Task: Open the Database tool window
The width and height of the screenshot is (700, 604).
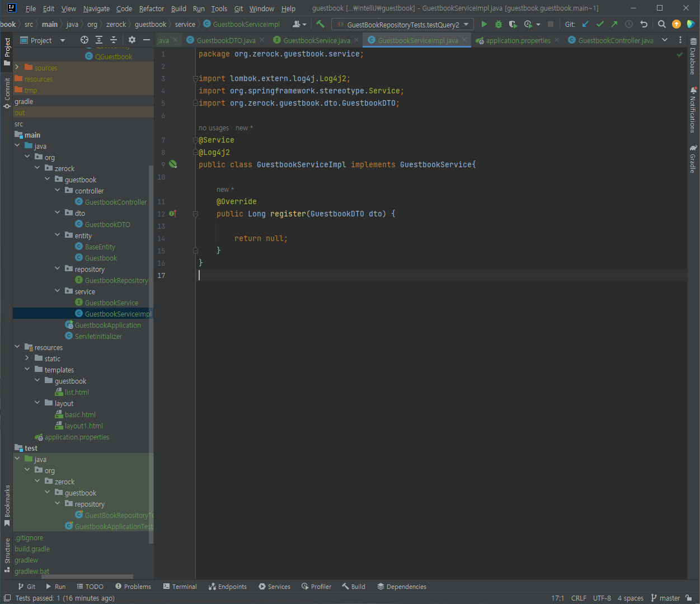Action: tap(693, 56)
